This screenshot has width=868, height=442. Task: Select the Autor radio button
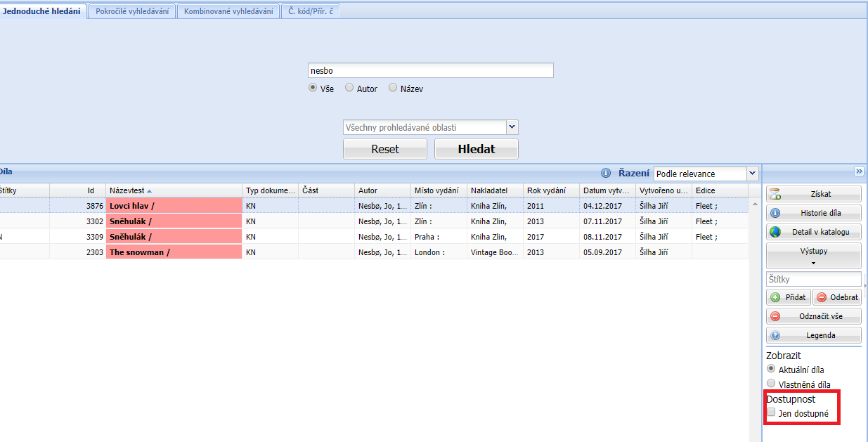coord(349,88)
